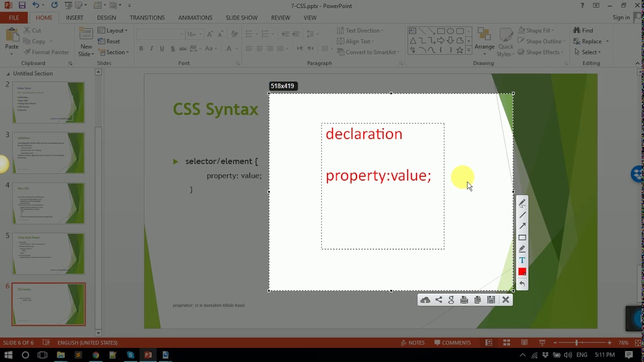Image resolution: width=644 pixels, height=362 pixels.
Task: Pick the red color swatch in screenshot toolbar
Action: pos(522,272)
